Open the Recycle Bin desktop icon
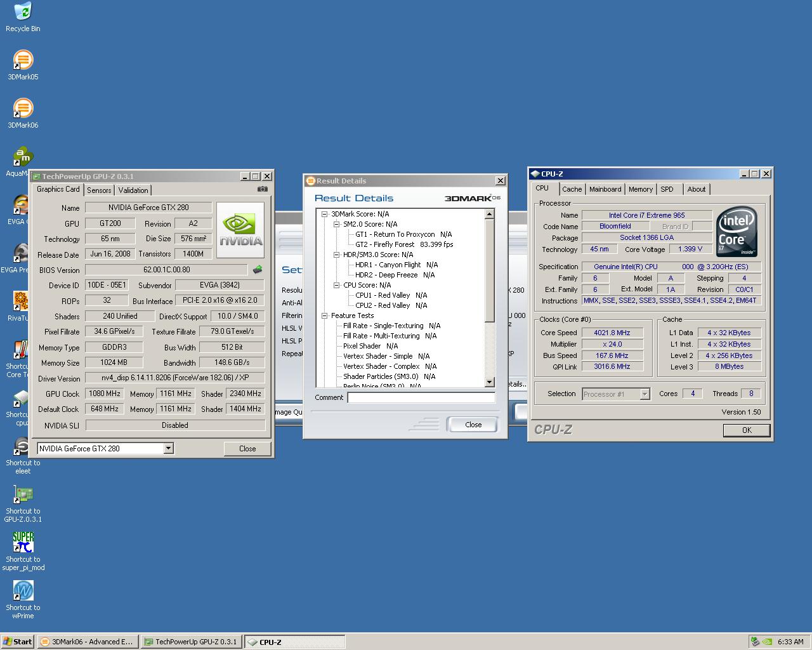Screen dimensions: 812x650 pos(23,17)
